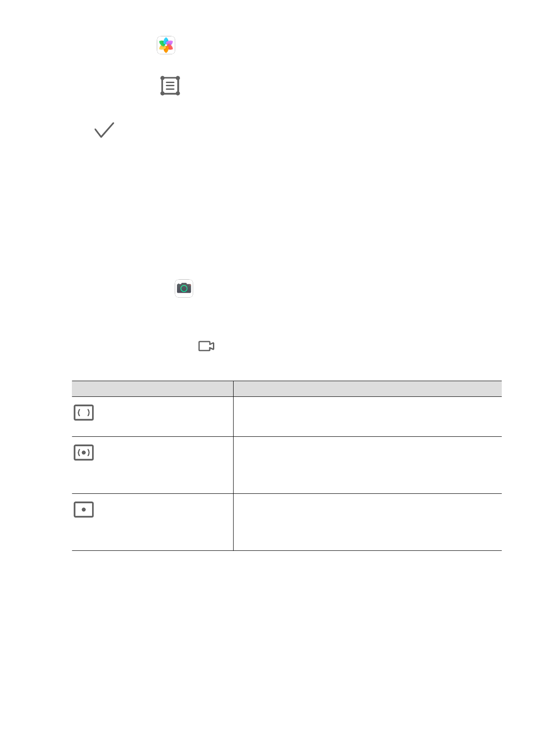Click the document text scan icon
Viewport: 535px width, 756px height.
170,86
